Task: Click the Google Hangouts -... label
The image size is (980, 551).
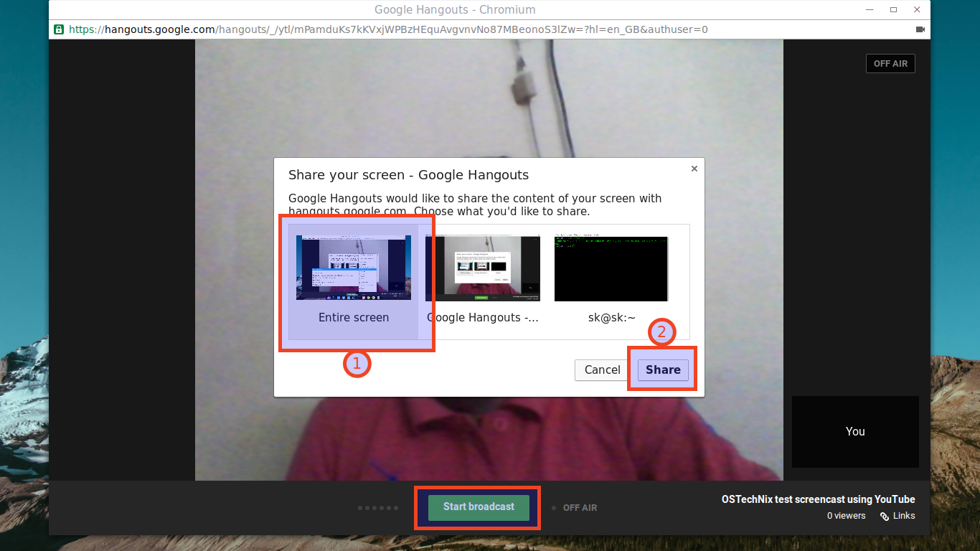Action: (482, 317)
